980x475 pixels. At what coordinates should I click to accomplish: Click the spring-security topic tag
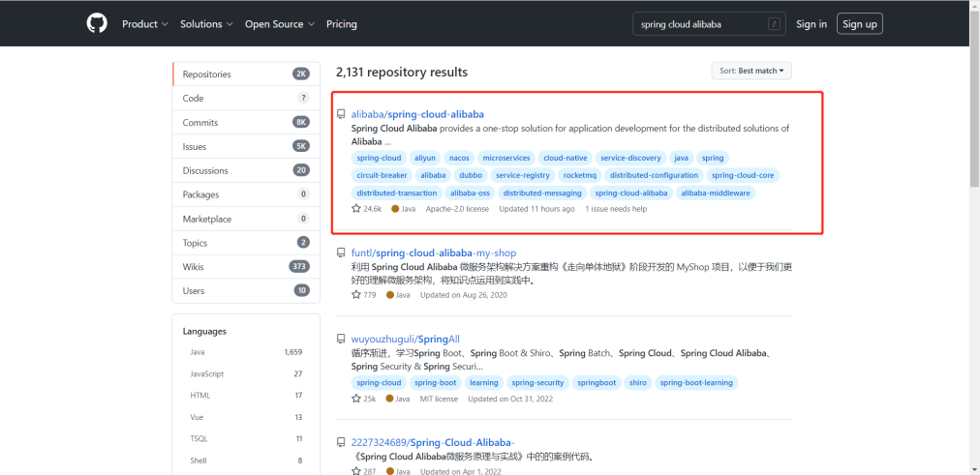point(538,383)
